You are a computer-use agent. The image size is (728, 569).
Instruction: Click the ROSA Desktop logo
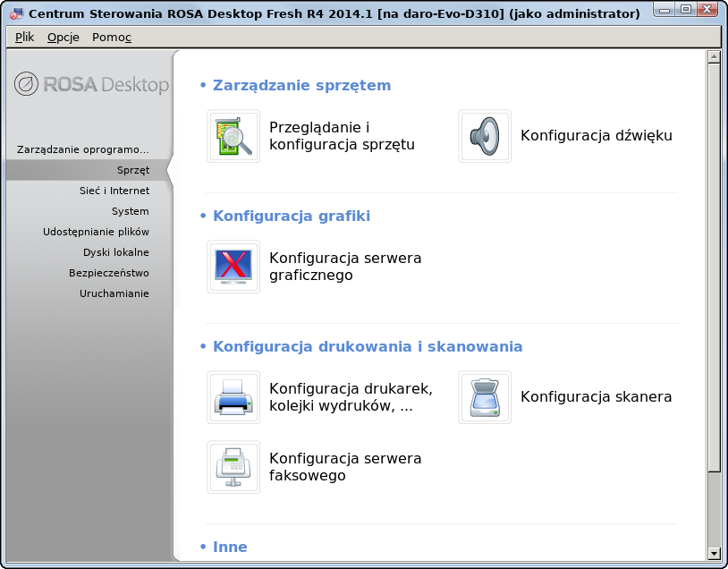[91, 84]
